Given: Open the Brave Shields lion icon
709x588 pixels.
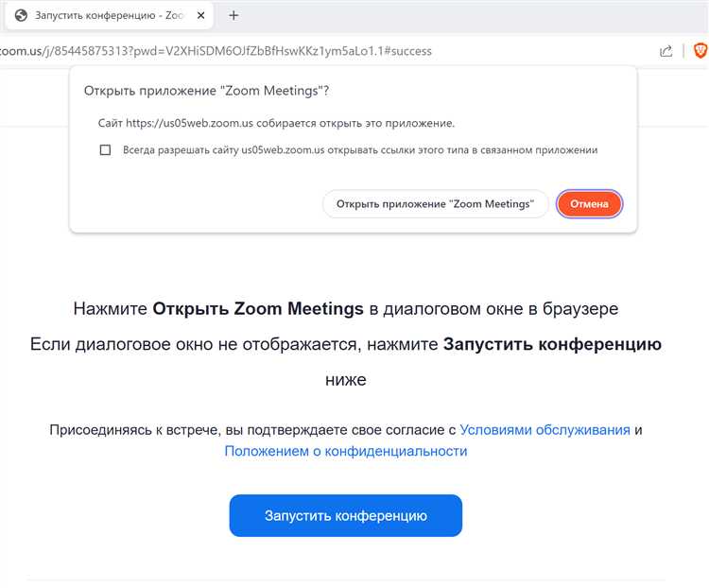Looking at the screenshot, I should (x=699, y=51).
